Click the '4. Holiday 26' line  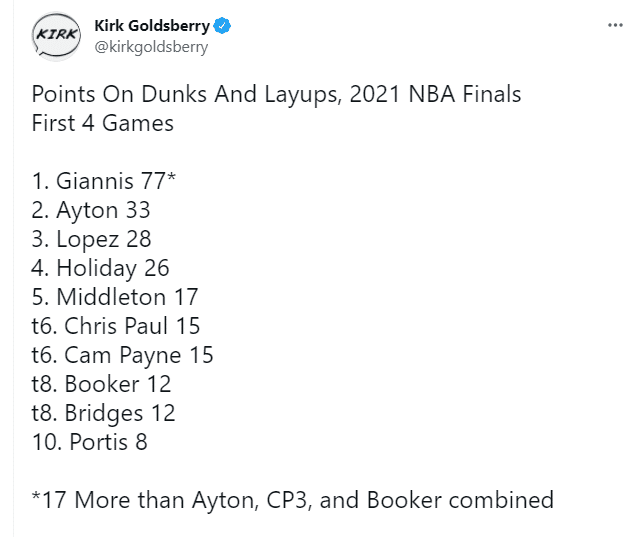coord(101,268)
